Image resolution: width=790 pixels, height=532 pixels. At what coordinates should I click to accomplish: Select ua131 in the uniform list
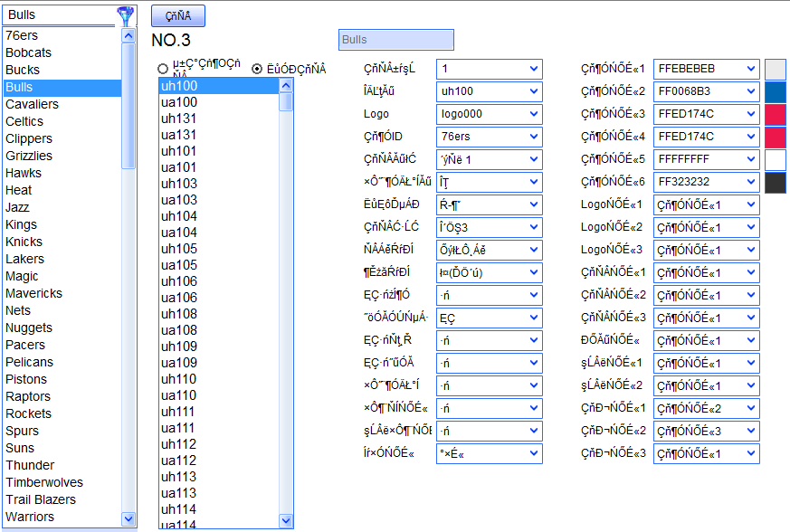tap(219, 135)
